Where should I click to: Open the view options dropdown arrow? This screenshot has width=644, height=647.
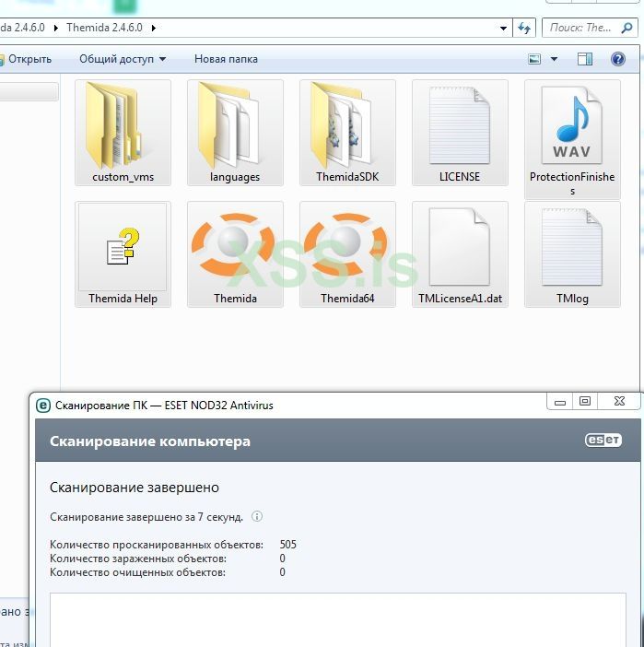coord(554,59)
